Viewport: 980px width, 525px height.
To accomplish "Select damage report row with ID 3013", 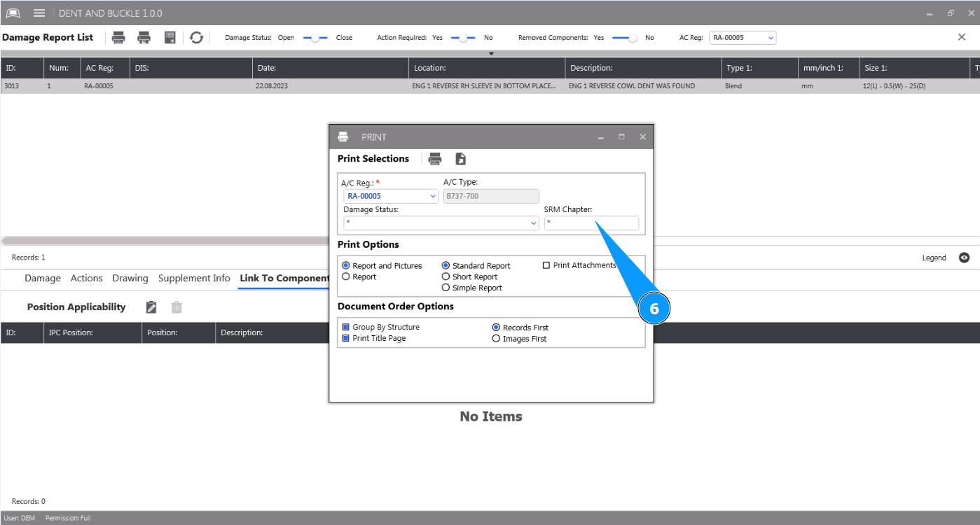I will point(490,86).
